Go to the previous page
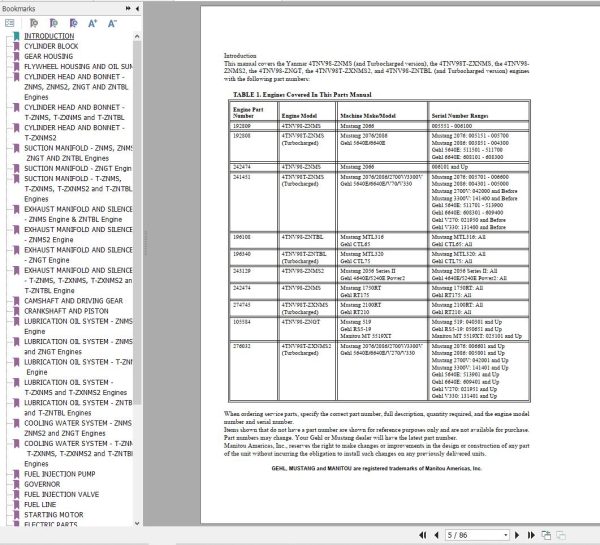Screen dimensions: 600x545 [x=437, y=535]
